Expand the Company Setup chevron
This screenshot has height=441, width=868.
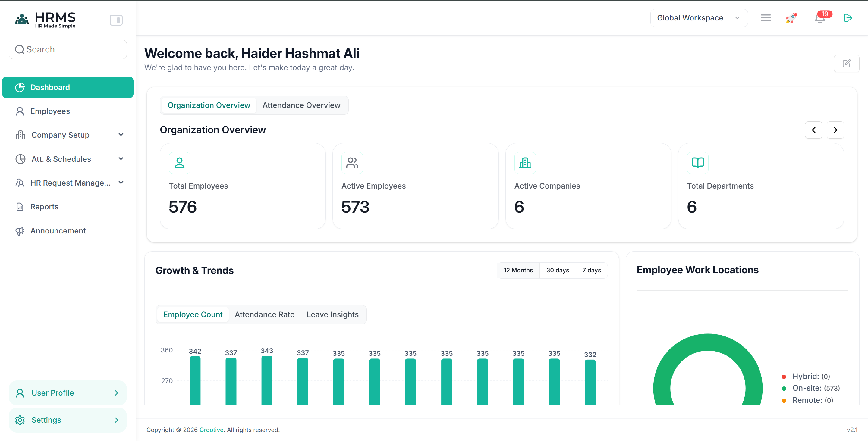pos(121,135)
